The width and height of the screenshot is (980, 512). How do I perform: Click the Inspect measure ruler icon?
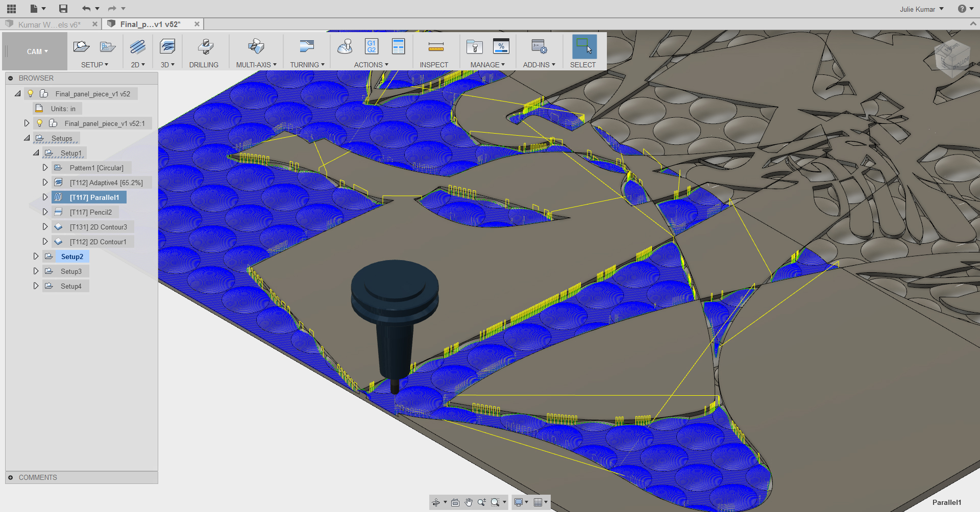click(x=436, y=47)
